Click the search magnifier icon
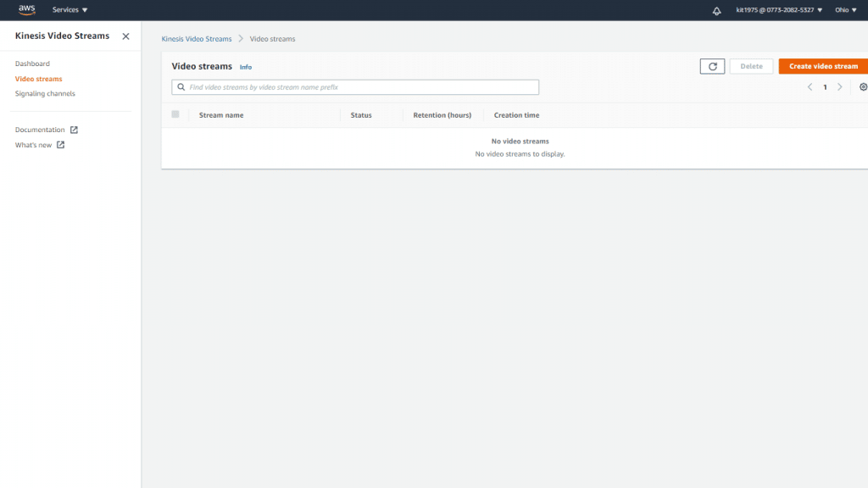This screenshot has height=488, width=868. point(181,87)
